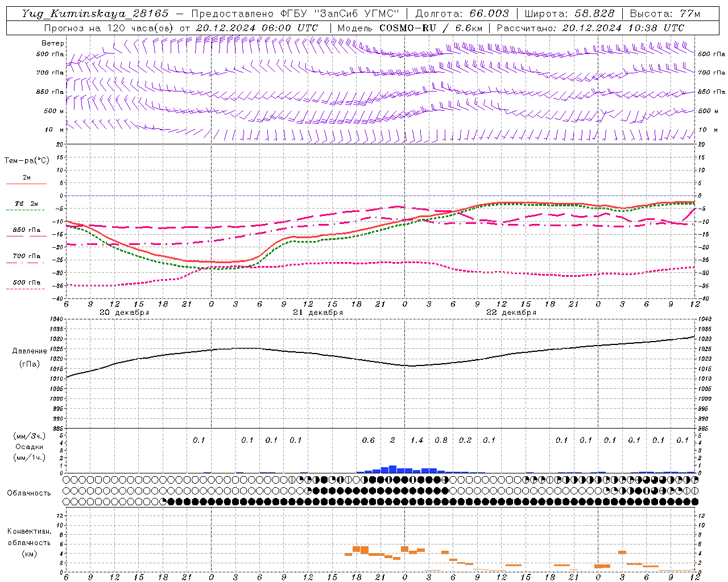Click the provider text ФГБУ "ЗапСиб УГМС"
This screenshot has width=728, height=582.
340,14
